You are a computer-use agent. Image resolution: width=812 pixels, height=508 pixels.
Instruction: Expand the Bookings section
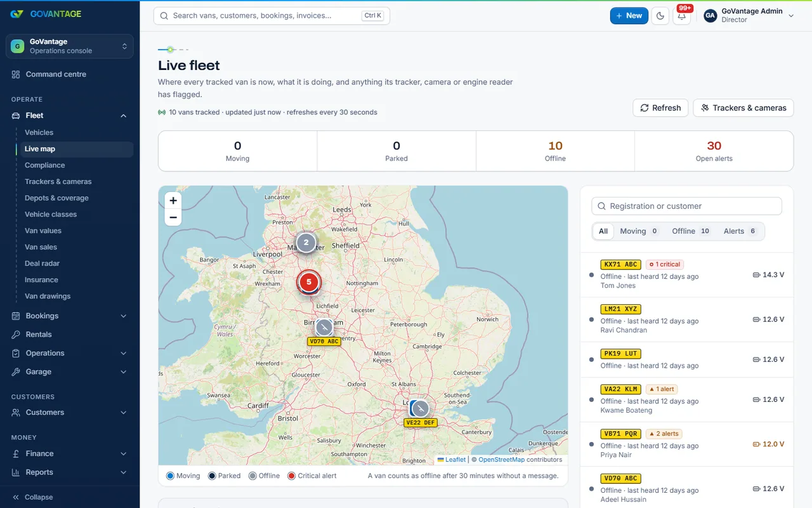point(70,316)
